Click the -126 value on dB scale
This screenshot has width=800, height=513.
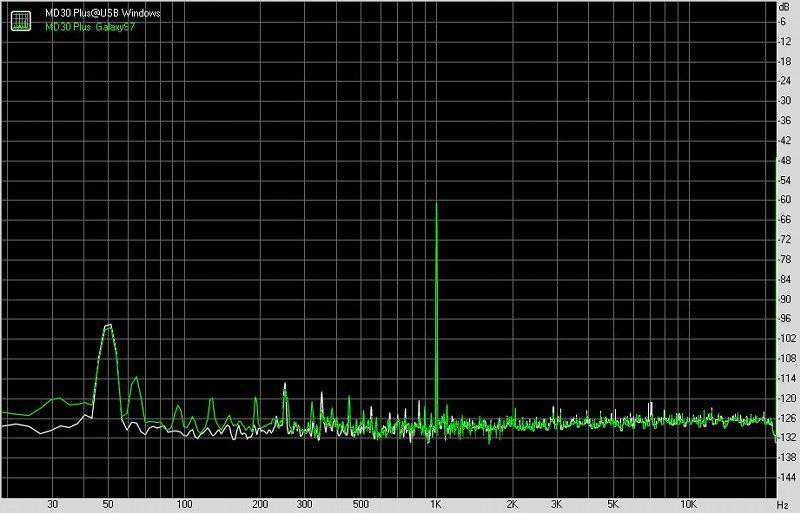784,418
